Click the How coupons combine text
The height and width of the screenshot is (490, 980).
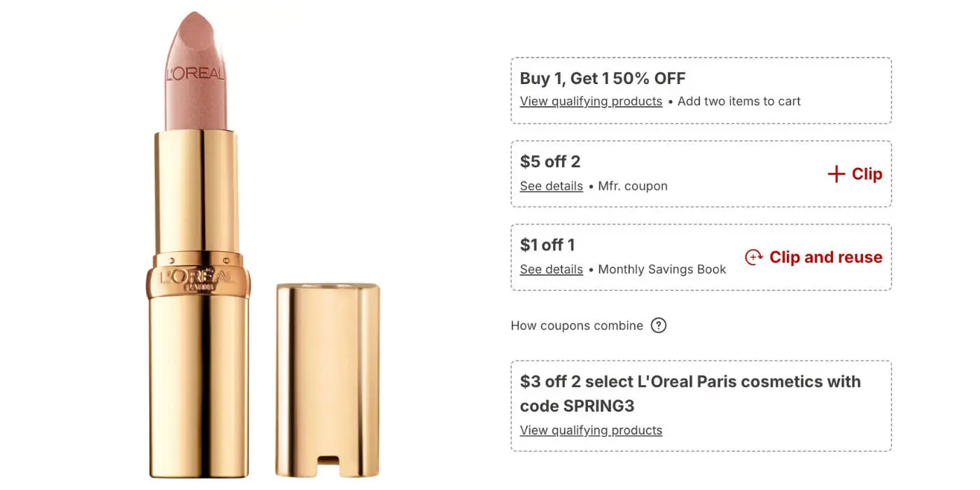click(577, 325)
